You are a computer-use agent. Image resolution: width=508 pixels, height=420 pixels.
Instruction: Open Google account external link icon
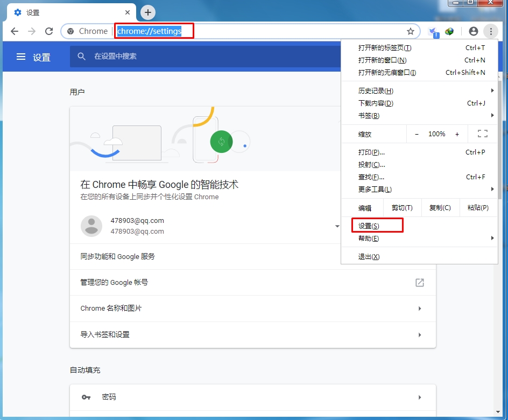click(x=420, y=282)
